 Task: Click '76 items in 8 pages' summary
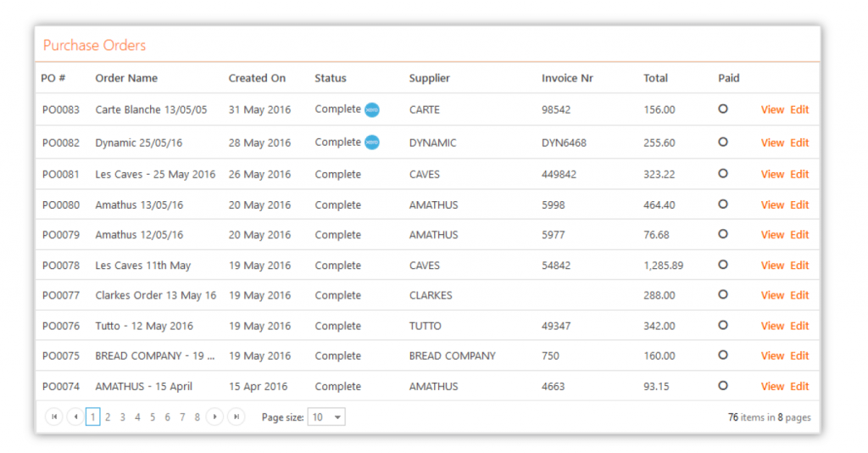coord(770,417)
